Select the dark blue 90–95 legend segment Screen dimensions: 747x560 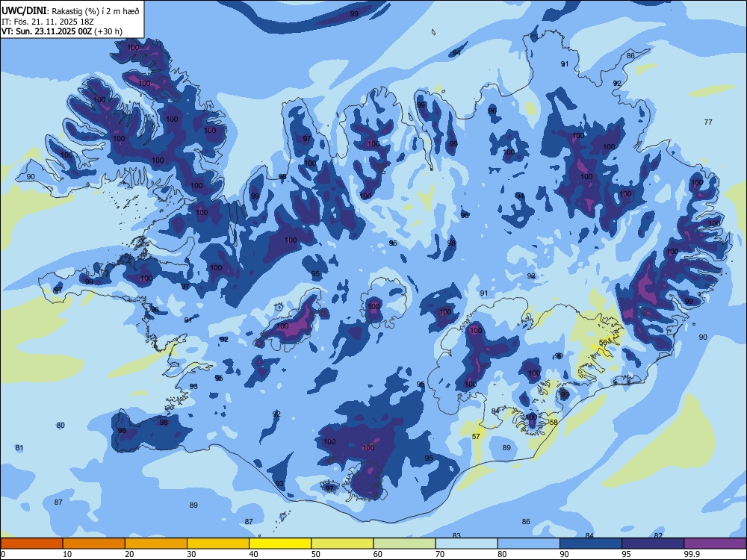coord(591,544)
